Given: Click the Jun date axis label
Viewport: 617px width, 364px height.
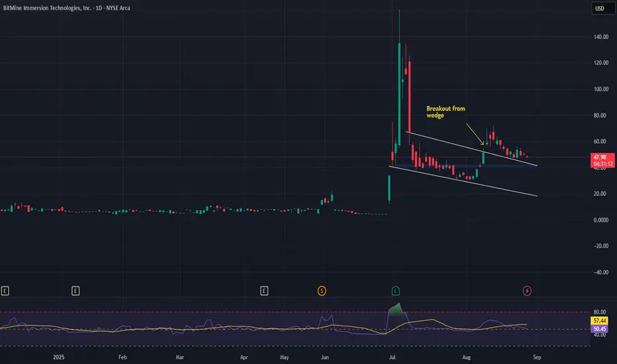Looking at the screenshot, I should coord(324,357).
